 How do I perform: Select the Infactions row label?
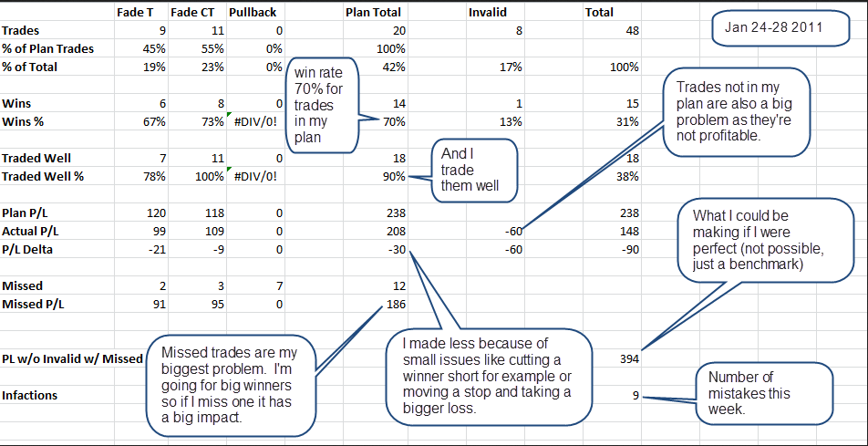click(29, 396)
